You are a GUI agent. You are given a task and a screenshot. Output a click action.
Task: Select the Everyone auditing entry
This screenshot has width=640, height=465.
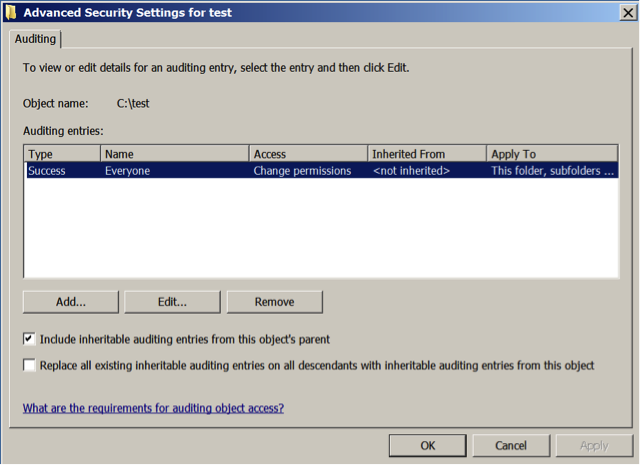coord(128,171)
